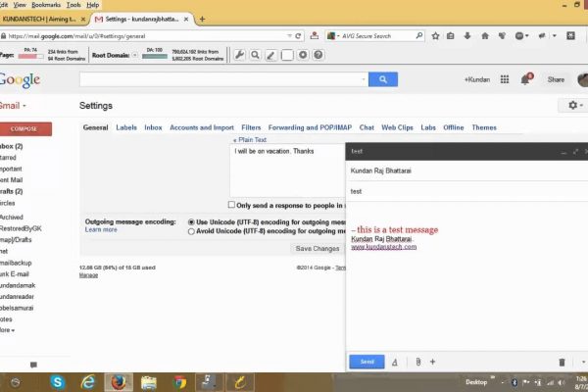
Task: Open a new Firefox tab
Action: click(x=202, y=19)
